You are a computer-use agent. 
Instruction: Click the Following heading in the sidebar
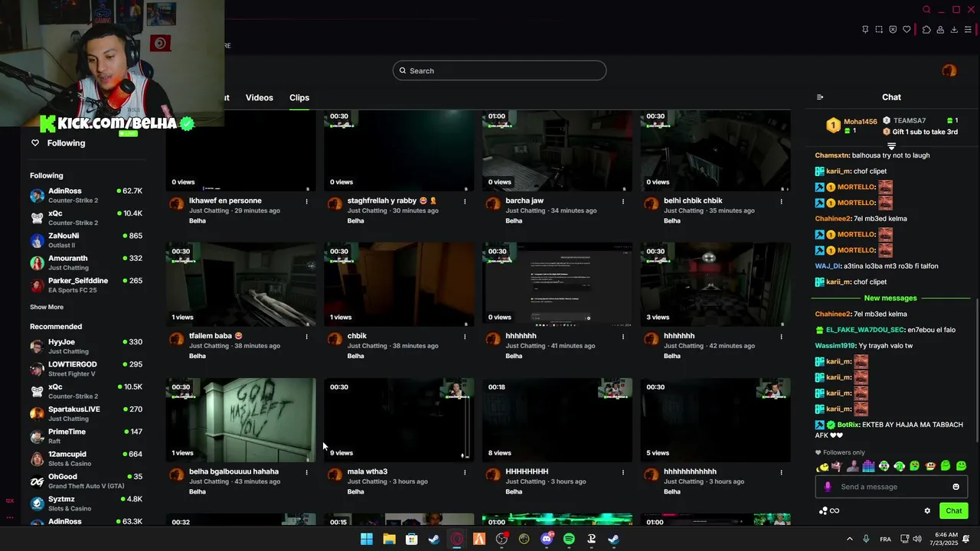(x=46, y=175)
